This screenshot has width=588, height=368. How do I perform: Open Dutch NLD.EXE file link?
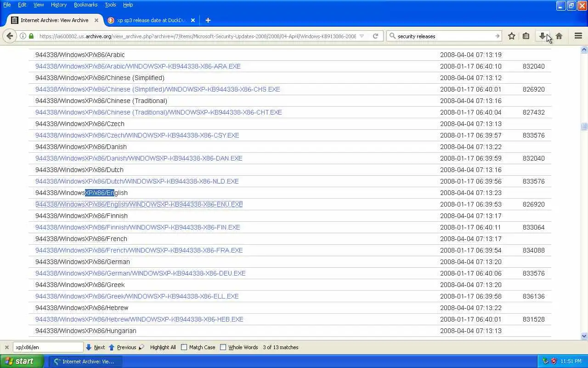pos(137,181)
